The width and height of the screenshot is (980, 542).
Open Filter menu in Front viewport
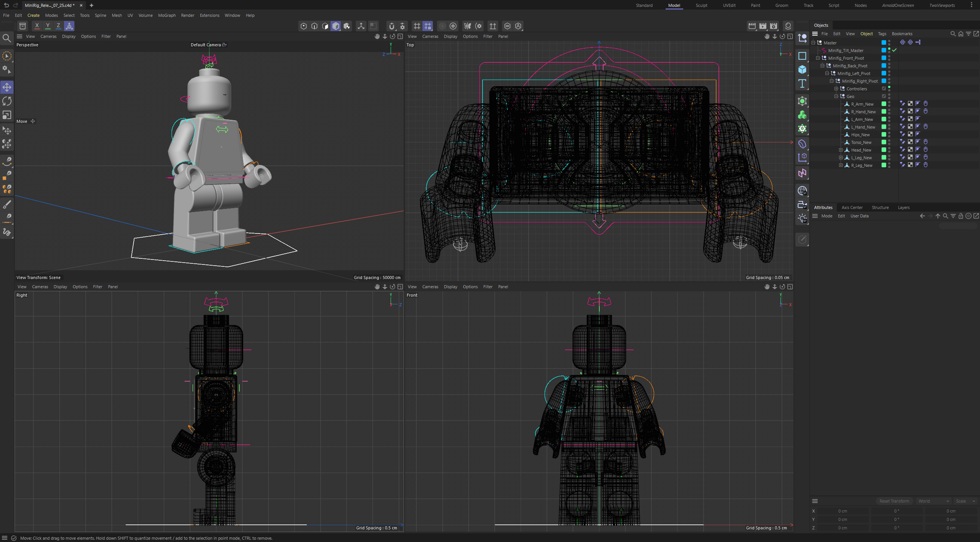(488, 287)
